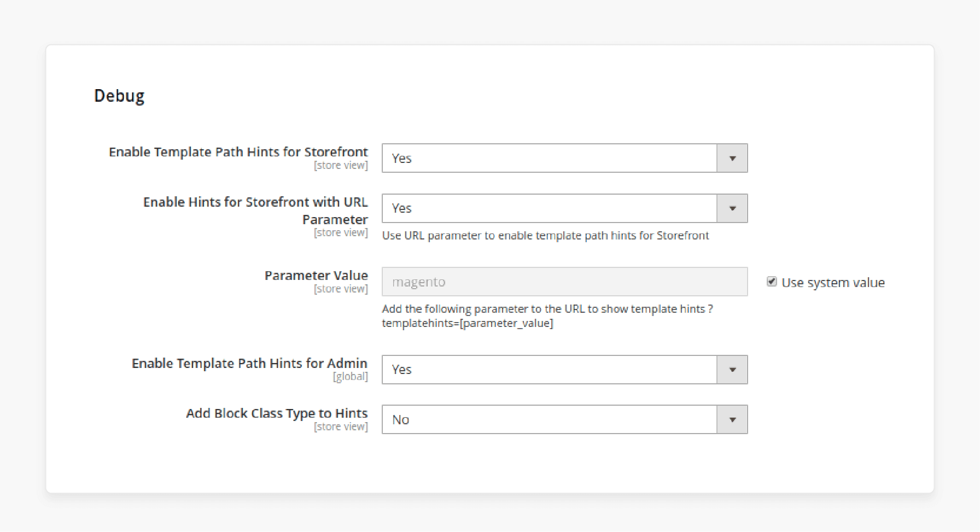980x532 pixels.
Task: Click the Parameter Value input field
Action: pos(564,282)
